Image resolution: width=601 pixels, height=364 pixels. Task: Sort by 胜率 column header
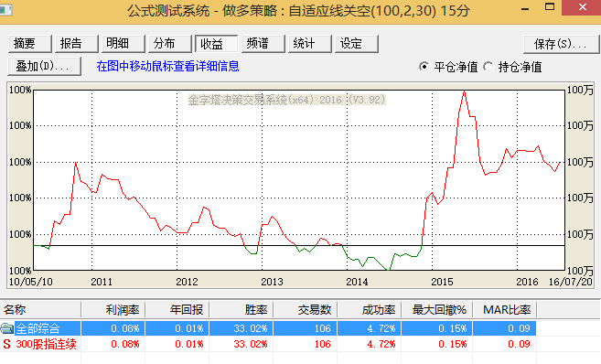[x=241, y=310]
